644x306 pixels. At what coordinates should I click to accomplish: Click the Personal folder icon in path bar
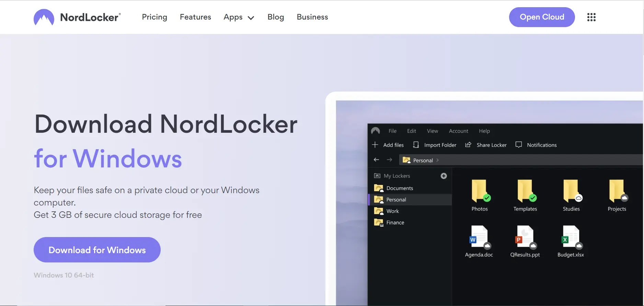[x=406, y=160]
